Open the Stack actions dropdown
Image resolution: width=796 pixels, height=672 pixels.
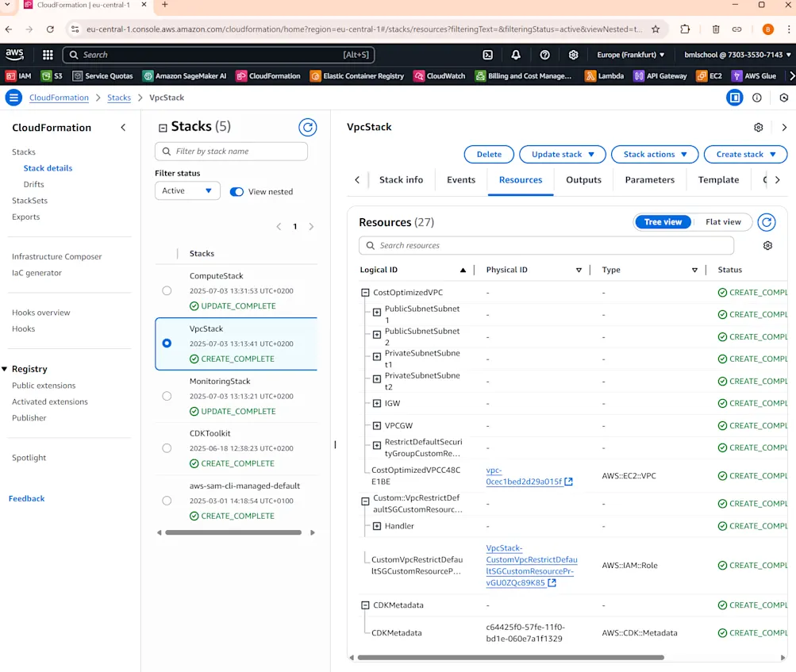pyautogui.click(x=654, y=154)
